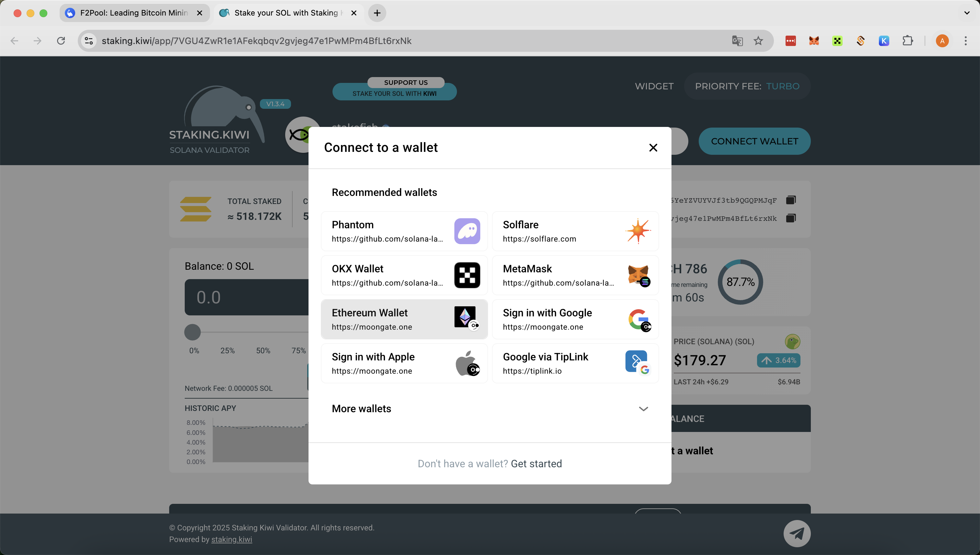Screen dimensions: 980x555
Task: Pick the OKX Wallet logo
Action: [467, 275]
